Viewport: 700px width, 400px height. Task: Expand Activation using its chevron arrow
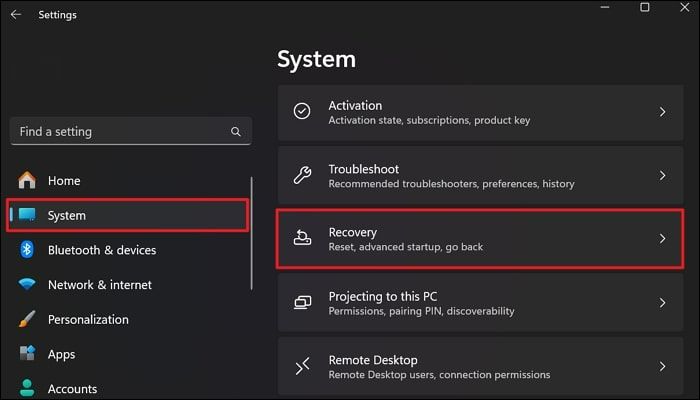[662, 112]
